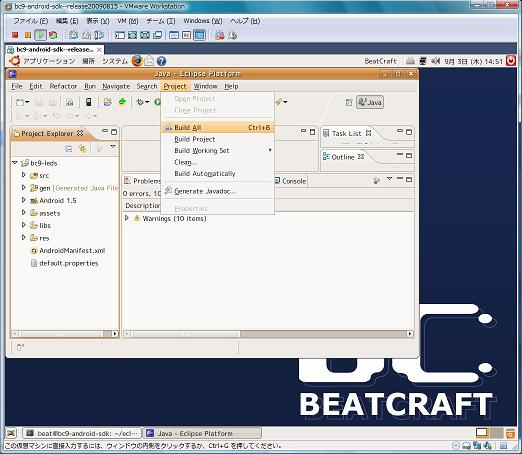Collapse the bc9-leds project node
Image resolution: width=522 pixels, height=454 pixels.
(15, 163)
